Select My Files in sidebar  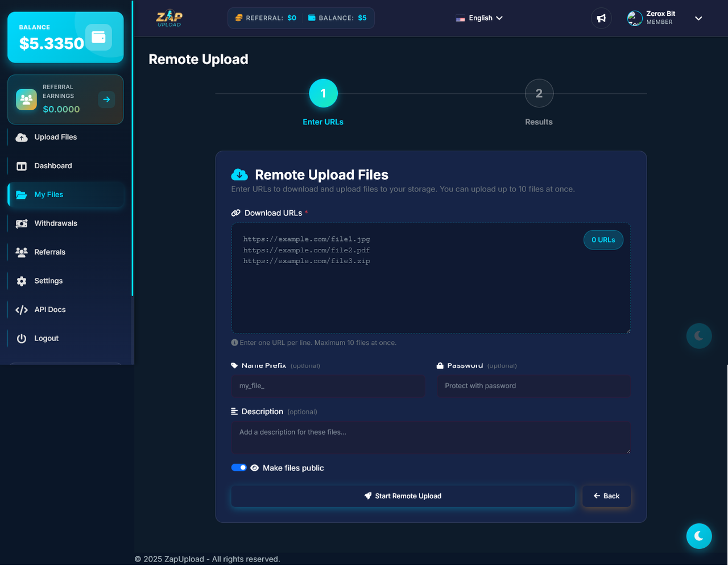(65, 195)
